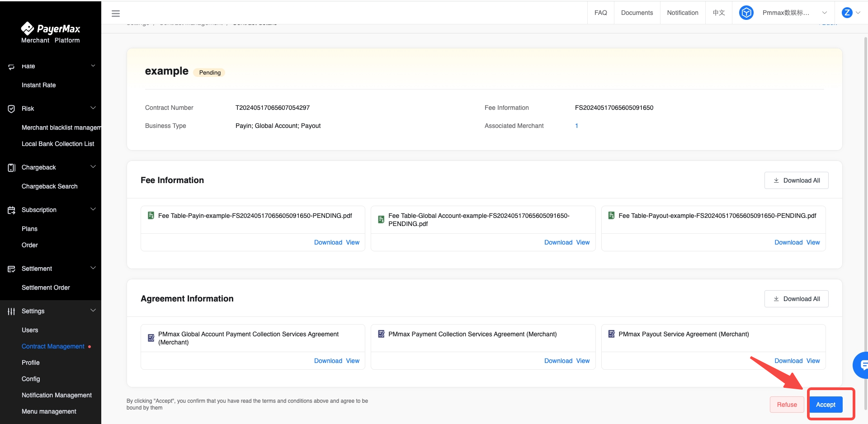Image resolution: width=868 pixels, height=424 pixels.
Task: Click the Settings sliders icon
Action: [x=11, y=311]
